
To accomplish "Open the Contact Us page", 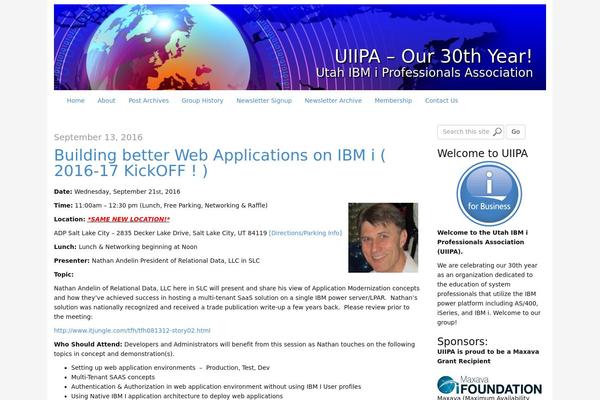I will click(x=441, y=100).
